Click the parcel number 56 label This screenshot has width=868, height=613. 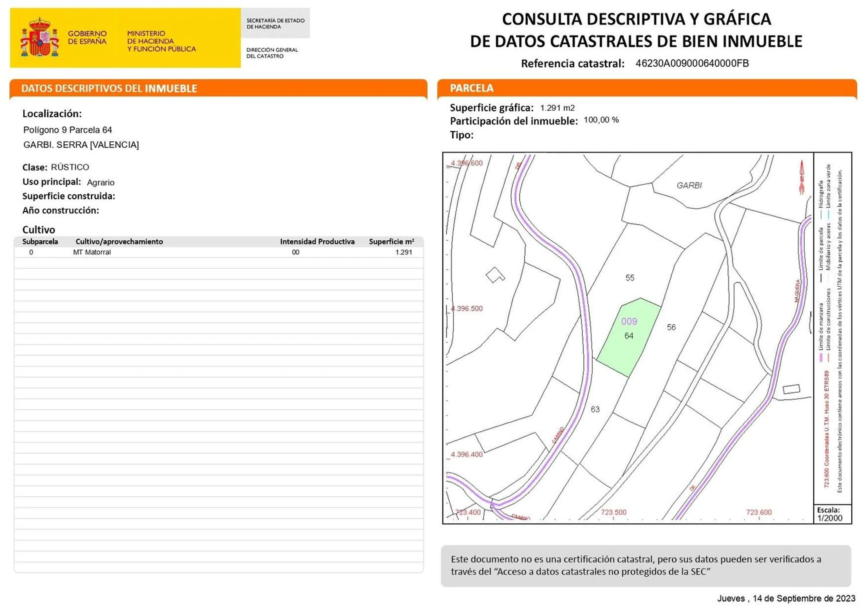click(x=671, y=327)
